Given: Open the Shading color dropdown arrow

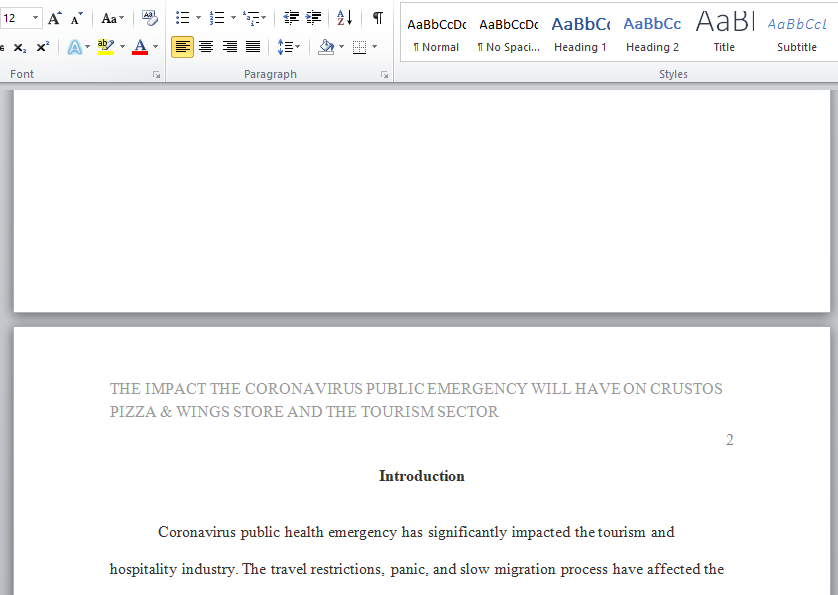Looking at the screenshot, I should pyautogui.click(x=342, y=47).
